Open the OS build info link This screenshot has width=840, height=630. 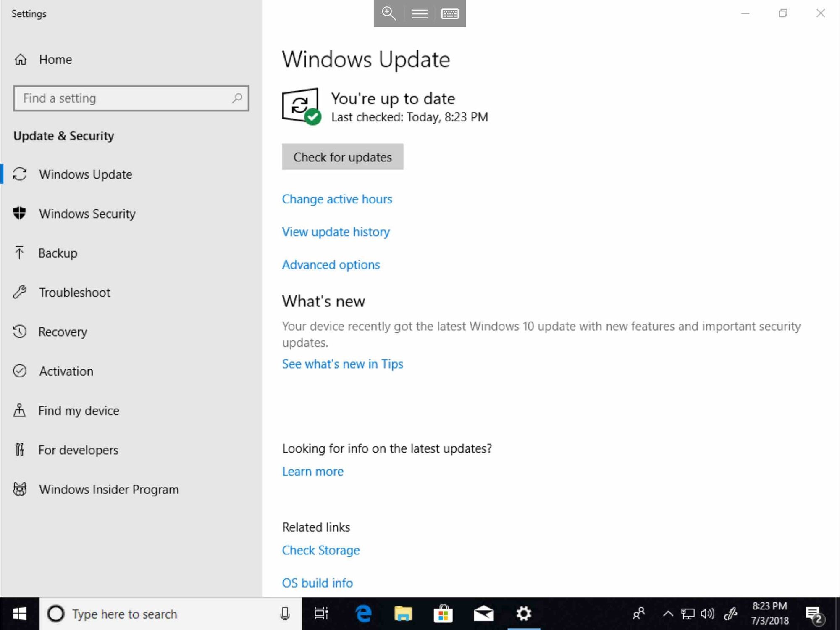click(317, 583)
